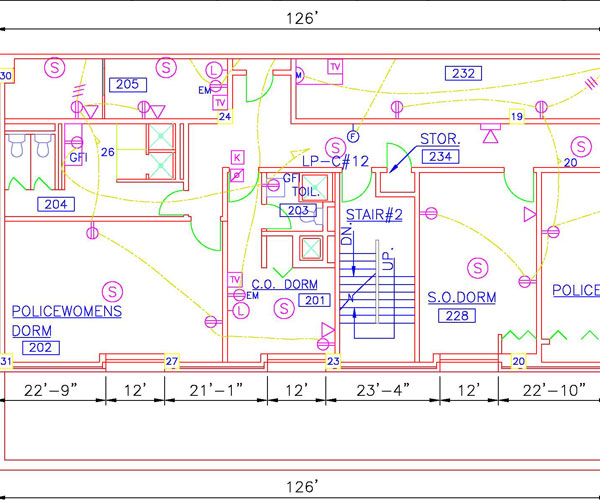Click room number tag 201

tap(314, 300)
